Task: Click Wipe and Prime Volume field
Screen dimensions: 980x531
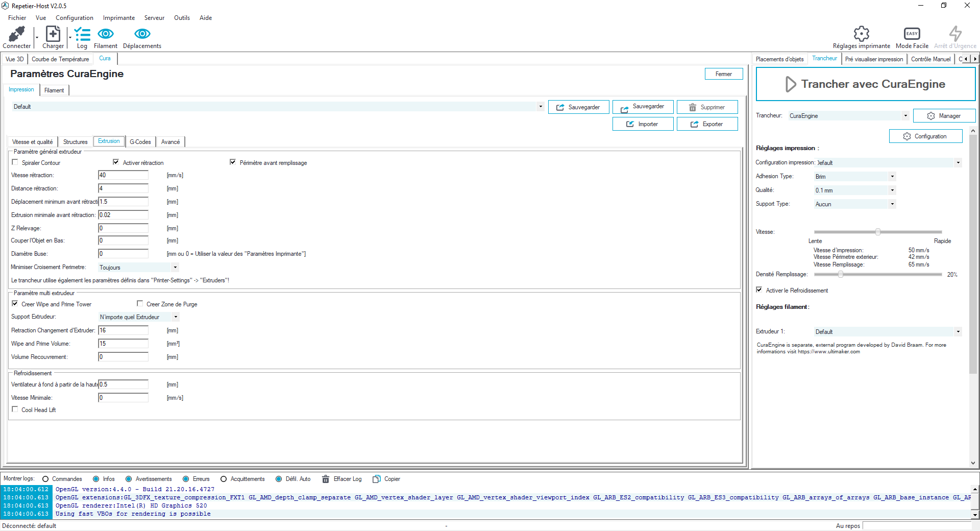Action: click(123, 344)
